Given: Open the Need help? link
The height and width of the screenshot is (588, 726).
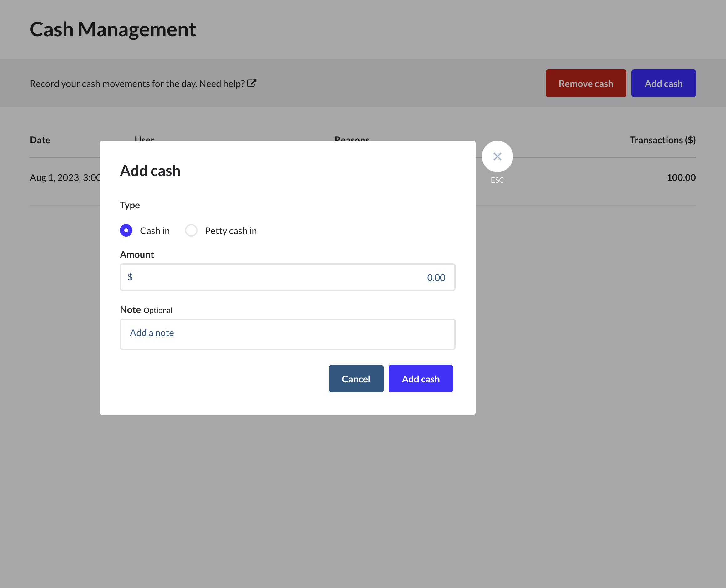Looking at the screenshot, I should click(222, 84).
